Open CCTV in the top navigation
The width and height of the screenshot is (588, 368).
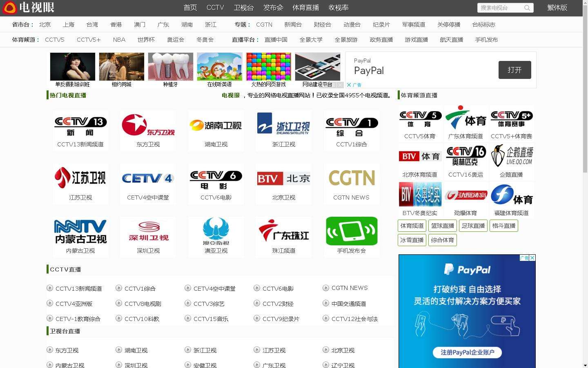(x=215, y=8)
